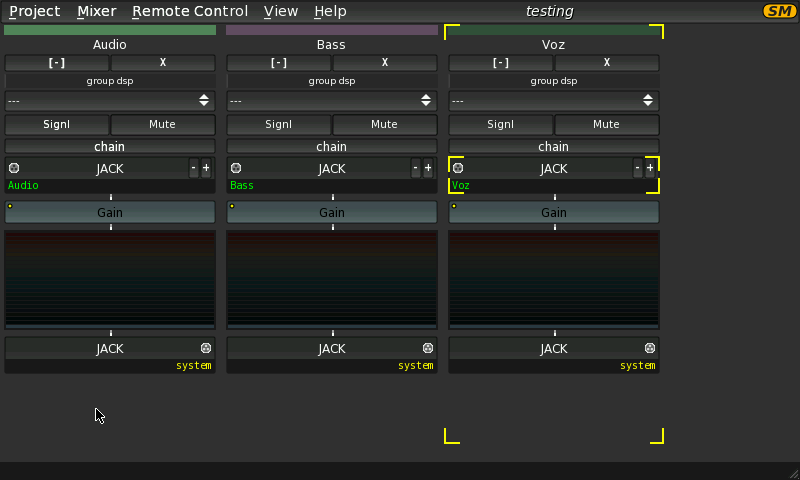
Task: Click the dark green color bar of Voz strip
Action: (554, 30)
